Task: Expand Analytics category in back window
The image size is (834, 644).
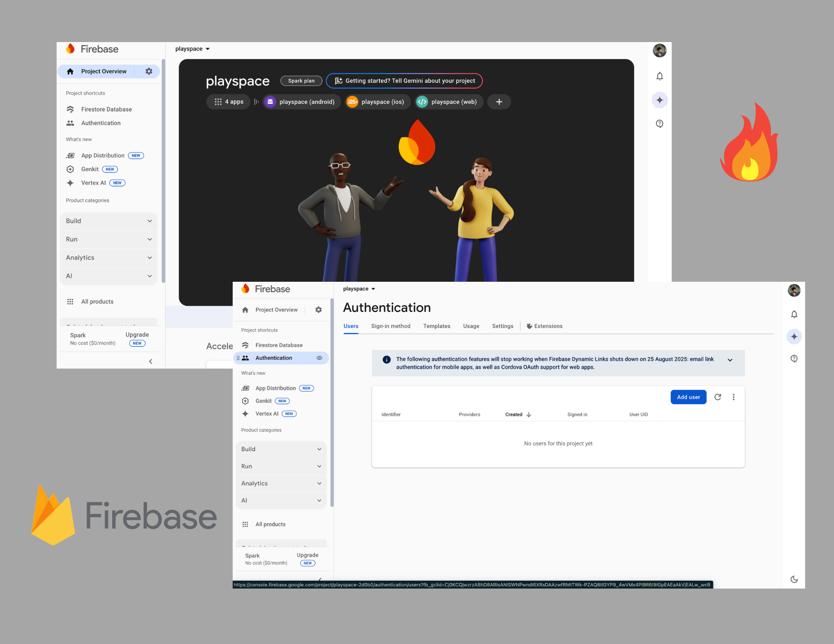Action: (x=109, y=258)
